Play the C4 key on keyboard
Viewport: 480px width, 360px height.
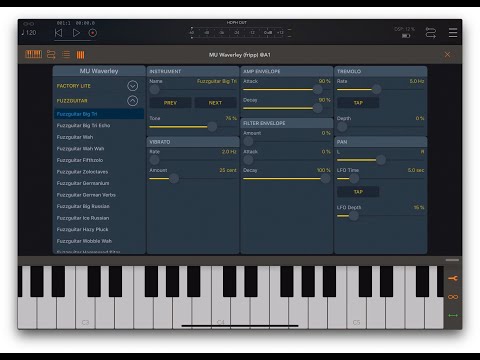pyautogui.click(x=221, y=313)
